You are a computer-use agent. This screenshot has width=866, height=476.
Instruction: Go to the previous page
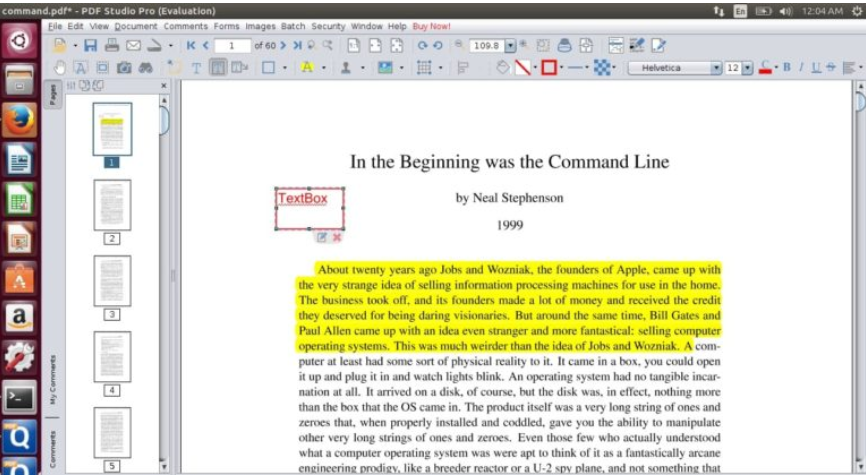point(205,45)
